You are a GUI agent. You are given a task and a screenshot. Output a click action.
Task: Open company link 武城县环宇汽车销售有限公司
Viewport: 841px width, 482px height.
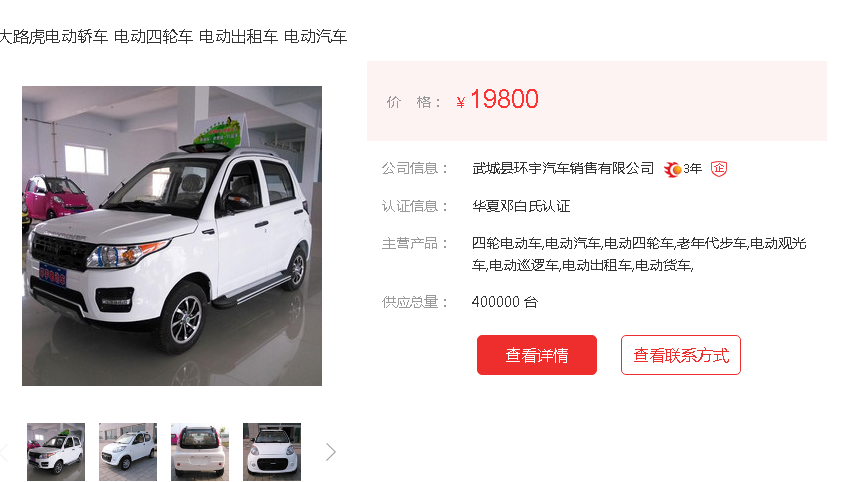point(563,168)
